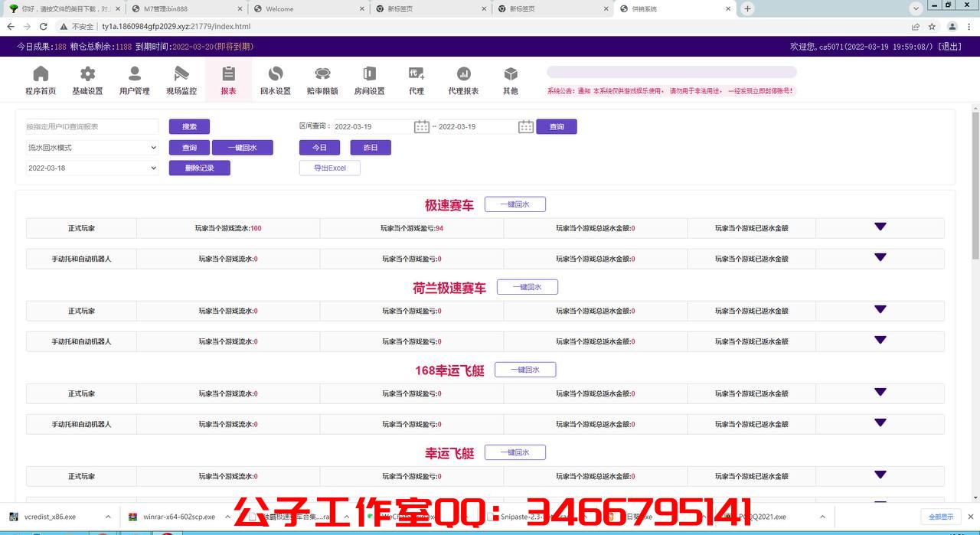
Task: Open winrar-x64-602scp.exe download item
Action: (178, 517)
